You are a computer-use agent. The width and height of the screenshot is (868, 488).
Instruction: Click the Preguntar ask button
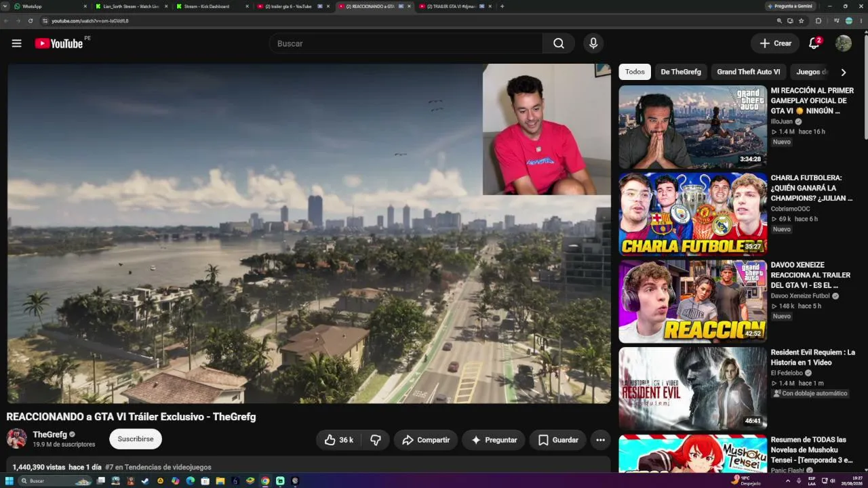tap(494, 440)
